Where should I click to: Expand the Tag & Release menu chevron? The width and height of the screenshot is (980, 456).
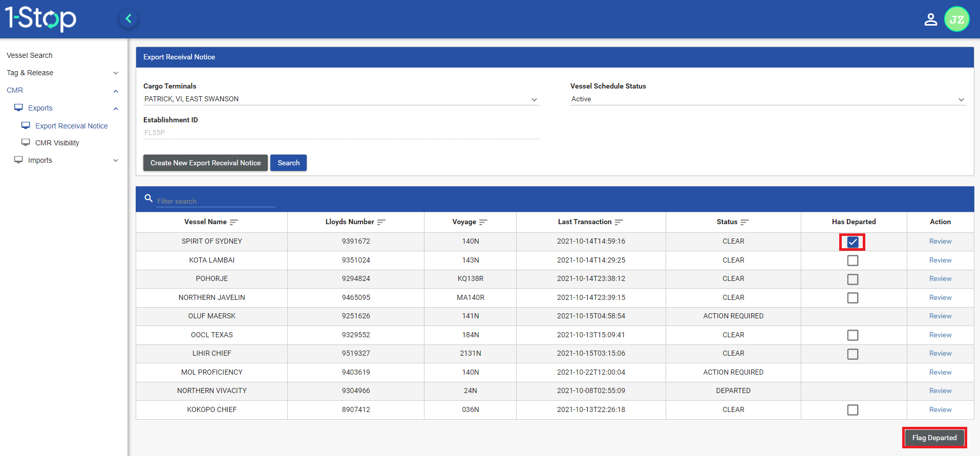click(x=116, y=73)
